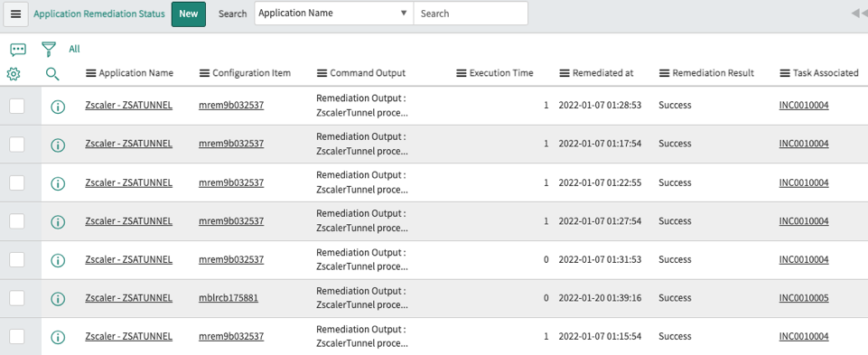Select checkbox for row remediated 01:15:54

pyautogui.click(x=16, y=336)
